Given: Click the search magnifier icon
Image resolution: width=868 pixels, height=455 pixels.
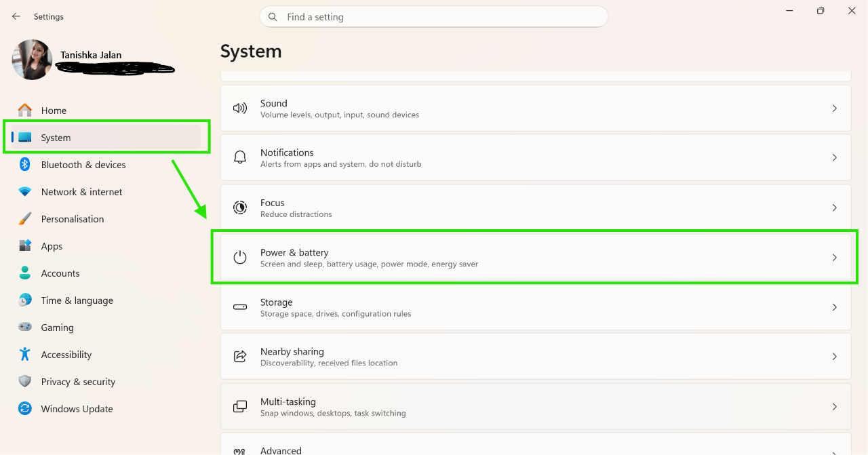Looking at the screenshot, I should pyautogui.click(x=273, y=17).
